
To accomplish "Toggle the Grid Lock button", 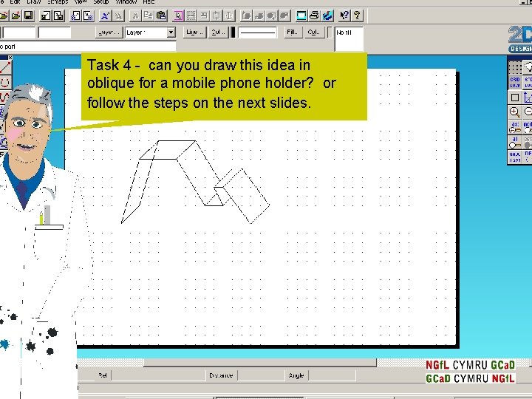I will 515,83.
